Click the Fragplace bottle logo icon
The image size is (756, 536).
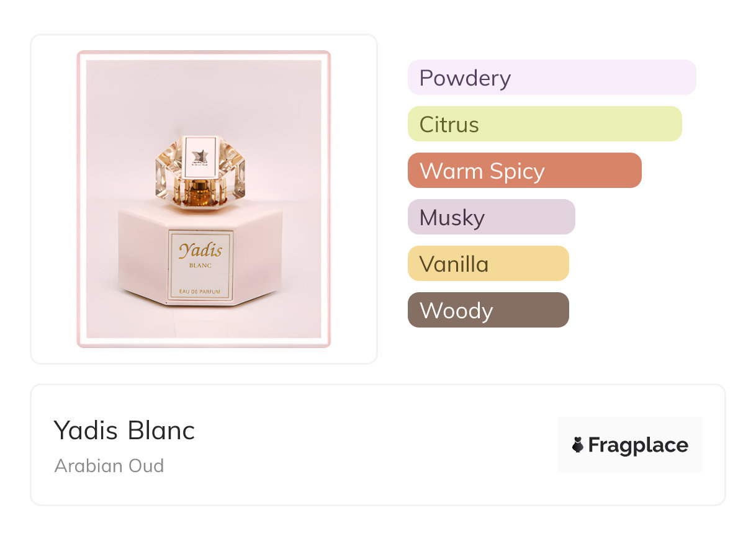point(578,445)
